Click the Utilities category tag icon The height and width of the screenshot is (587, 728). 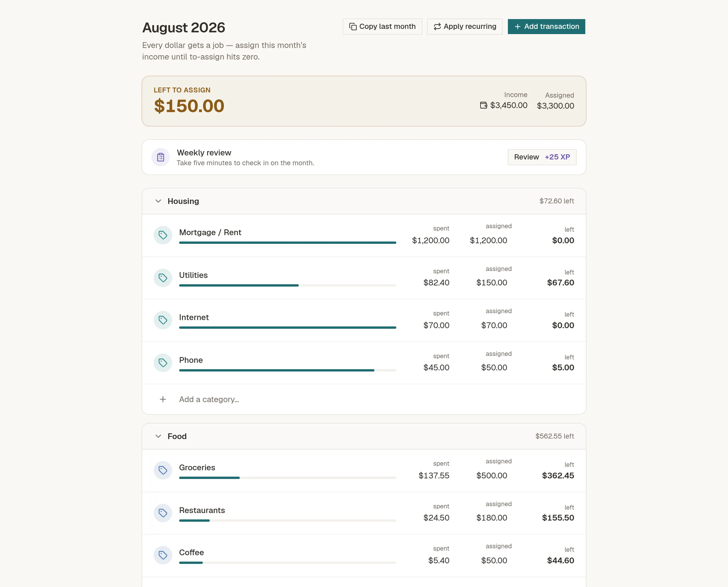click(x=163, y=278)
